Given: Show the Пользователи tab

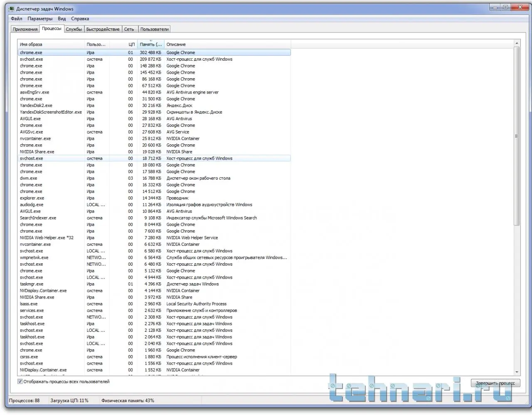Looking at the screenshot, I should coord(154,29).
